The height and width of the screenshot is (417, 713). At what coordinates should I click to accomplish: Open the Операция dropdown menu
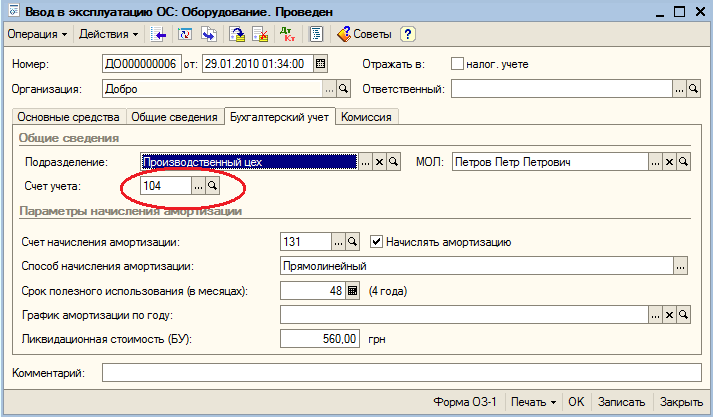point(37,34)
